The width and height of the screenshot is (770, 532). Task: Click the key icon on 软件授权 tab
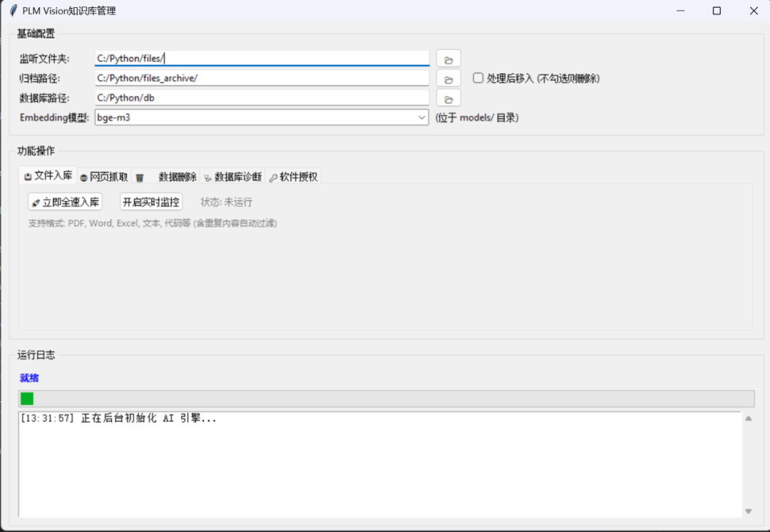273,178
